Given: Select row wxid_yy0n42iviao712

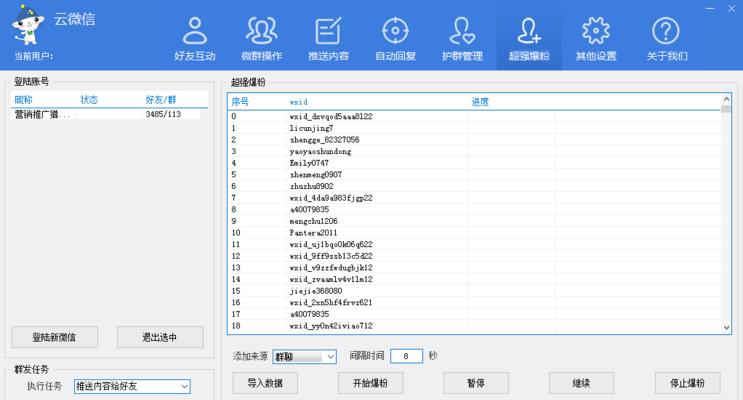Looking at the screenshot, I should point(475,326).
